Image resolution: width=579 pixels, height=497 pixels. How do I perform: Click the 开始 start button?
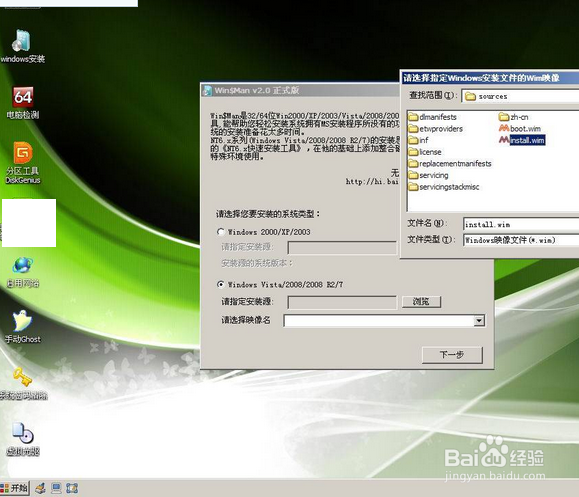click(14, 488)
